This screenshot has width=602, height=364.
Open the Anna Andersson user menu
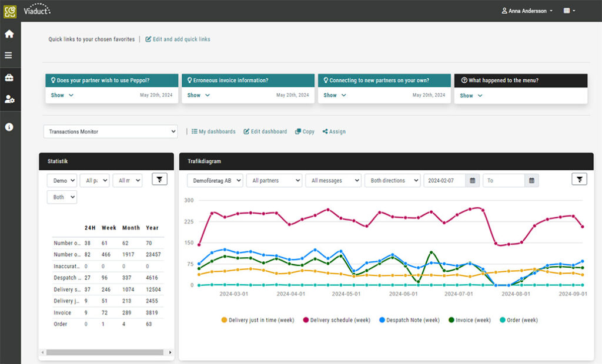coord(527,11)
